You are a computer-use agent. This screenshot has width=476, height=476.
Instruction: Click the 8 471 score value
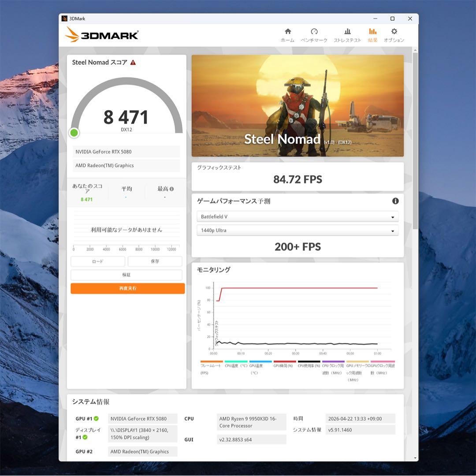click(126, 117)
